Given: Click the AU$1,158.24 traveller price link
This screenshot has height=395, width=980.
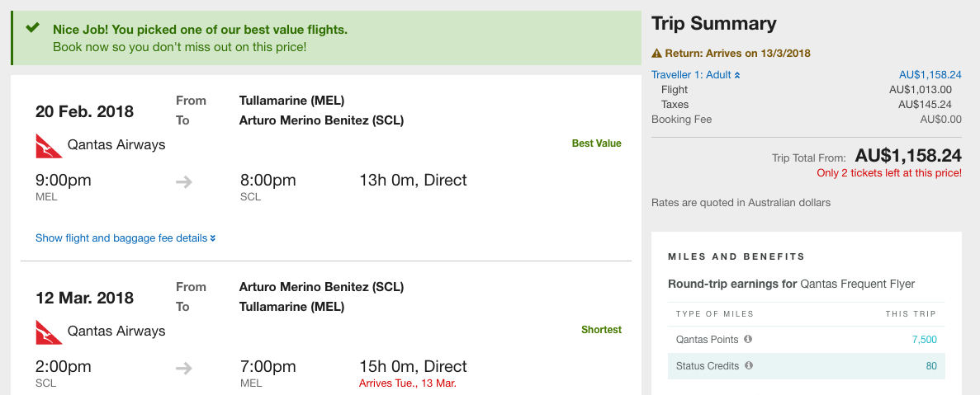Looking at the screenshot, I should 930,75.
